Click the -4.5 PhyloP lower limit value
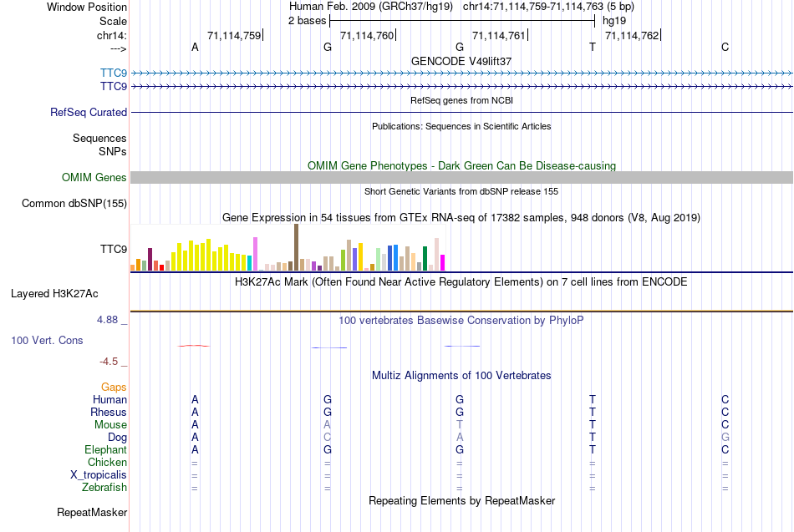794x532 pixels. coord(109,362)
